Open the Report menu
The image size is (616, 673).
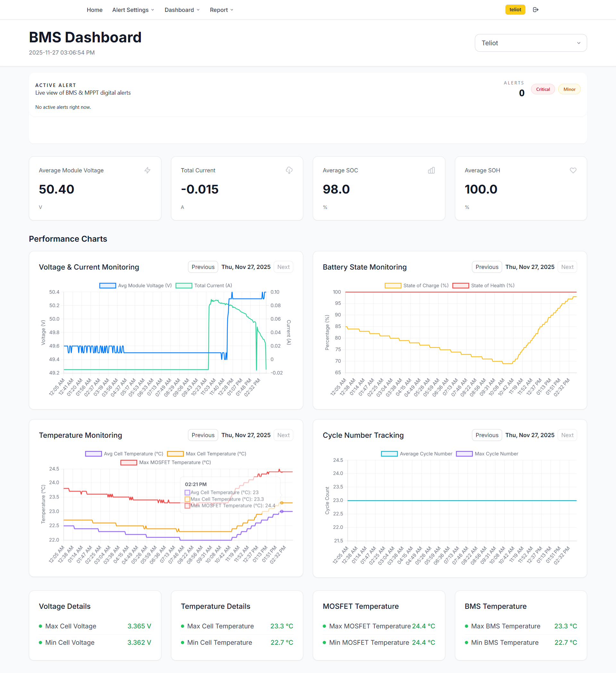(x=221, y=10)
